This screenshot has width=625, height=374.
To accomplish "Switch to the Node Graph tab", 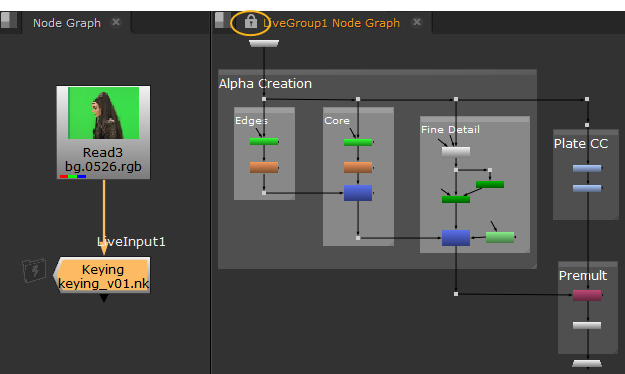I will click(x=67, y=23).
